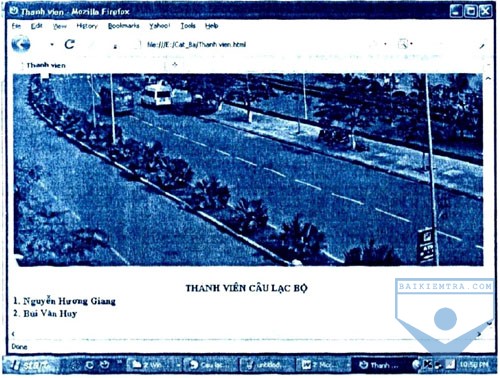Minimize the Firefox window

point(456,11)
